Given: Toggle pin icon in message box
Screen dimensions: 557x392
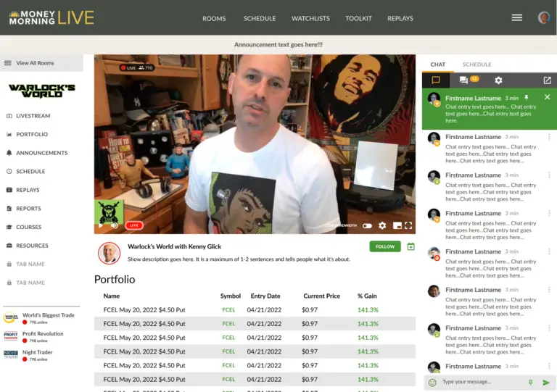Looking at the screenshot, I should coord(530,383).
